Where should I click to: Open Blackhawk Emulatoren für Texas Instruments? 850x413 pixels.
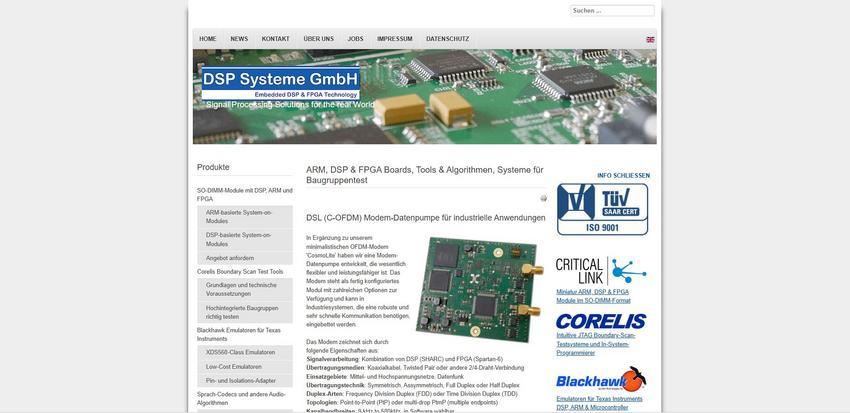244,334
